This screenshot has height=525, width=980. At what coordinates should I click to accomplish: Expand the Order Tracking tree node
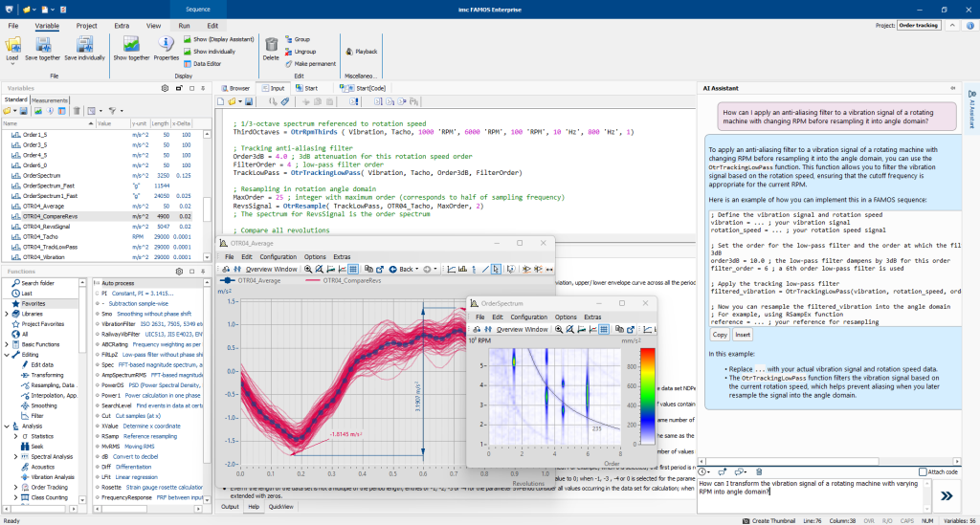click(x=15, y=488)
